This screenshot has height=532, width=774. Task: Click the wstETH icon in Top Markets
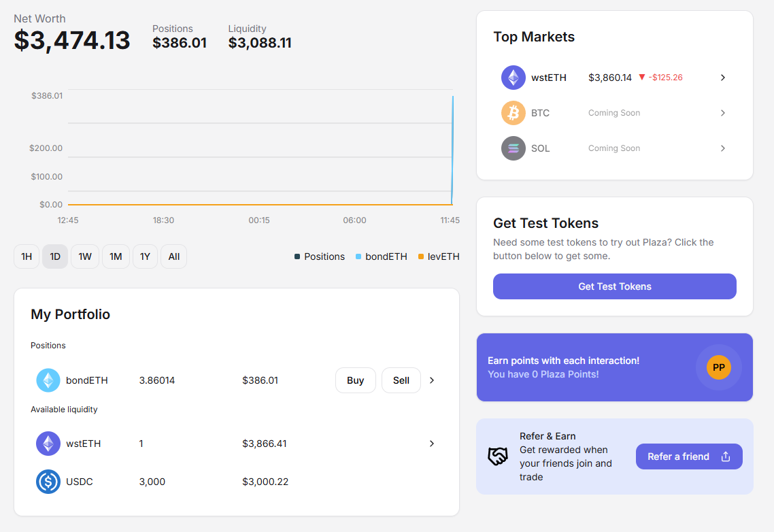[514, 78]
